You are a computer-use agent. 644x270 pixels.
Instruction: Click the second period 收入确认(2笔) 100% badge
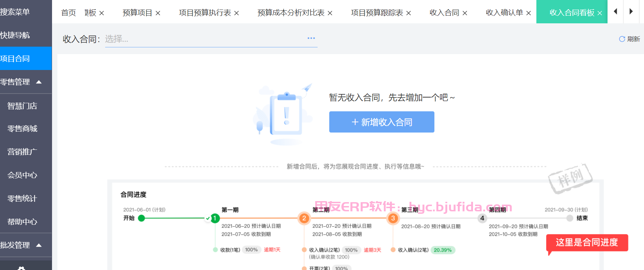coord(351,250)
